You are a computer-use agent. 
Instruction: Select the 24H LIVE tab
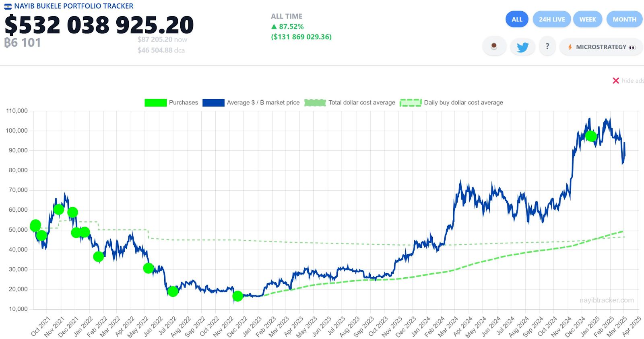click(552, 19)
